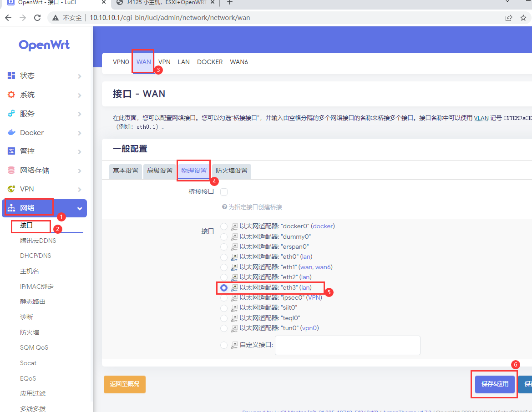Open the 基本设置 tab
Image resolution: width=532 pixels, height=412 pixels.
[126, 171]
